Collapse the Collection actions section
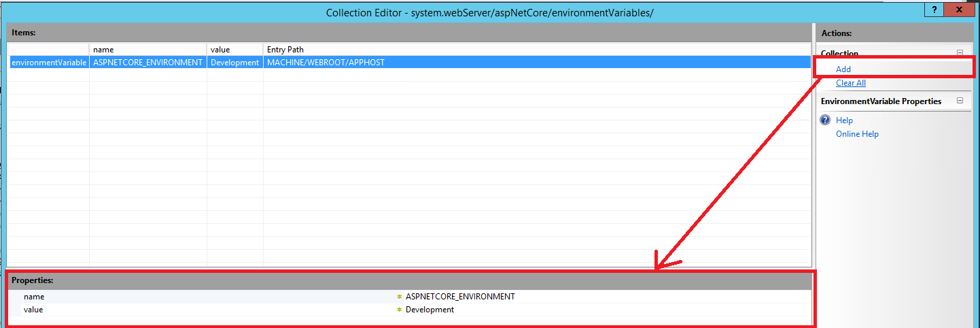This screenshot has width=980, height=328. [960, 53]
